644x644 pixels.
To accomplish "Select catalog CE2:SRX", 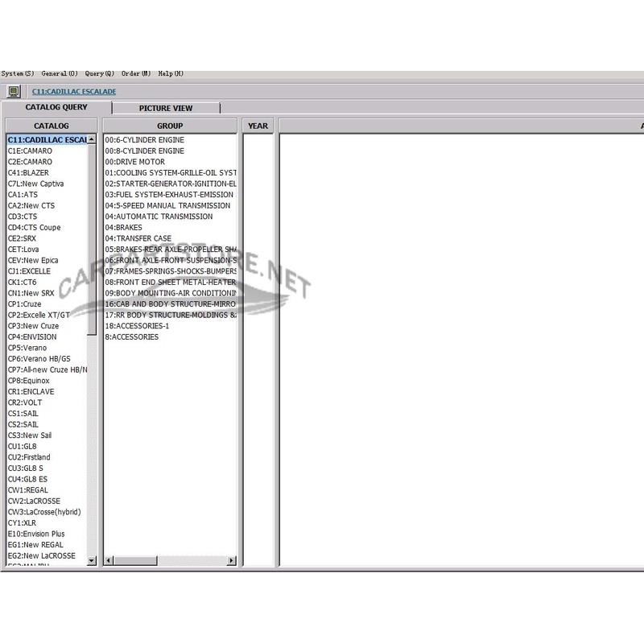I will coord(22,238).
